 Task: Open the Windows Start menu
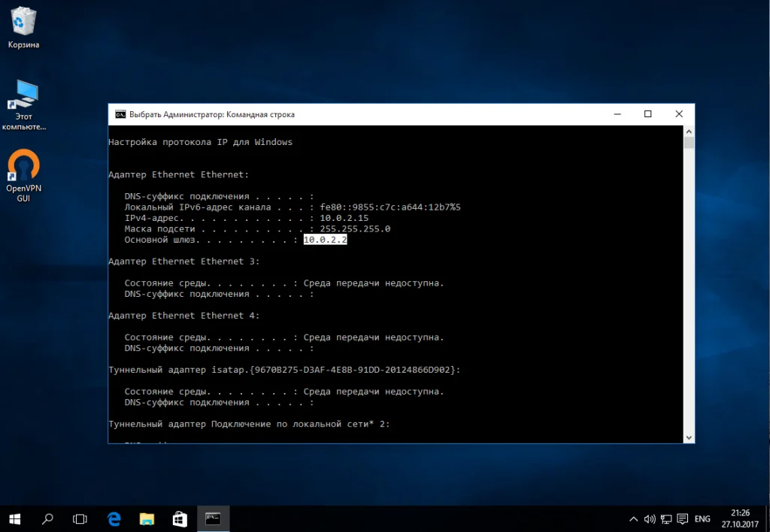pos(15,518)
